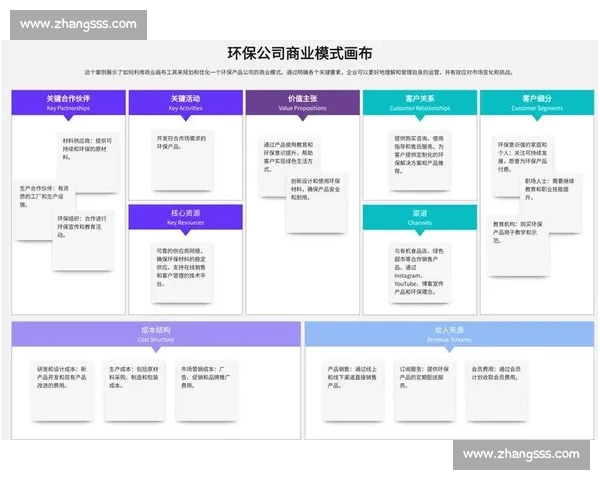Select the 成本结构 Cost Structure header
The height and width of the screenshot is (480, 600).
click(x=156, y=334)
